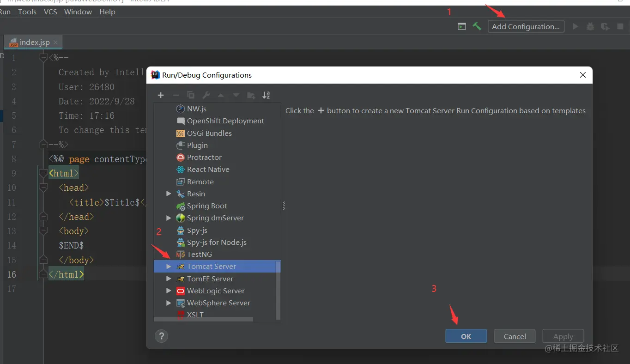Click the help question mark button

coord(162,336)
